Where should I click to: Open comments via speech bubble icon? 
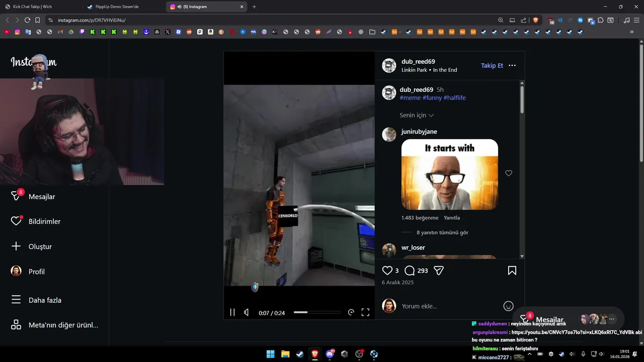pos(410,270)
